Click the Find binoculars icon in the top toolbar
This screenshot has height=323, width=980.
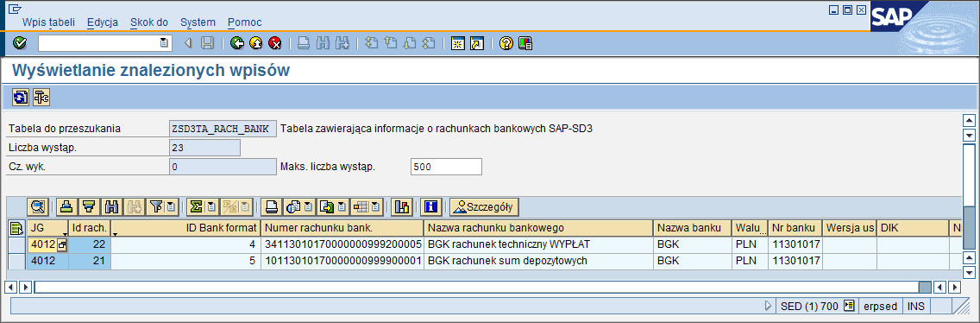click(x=324, y=43)
